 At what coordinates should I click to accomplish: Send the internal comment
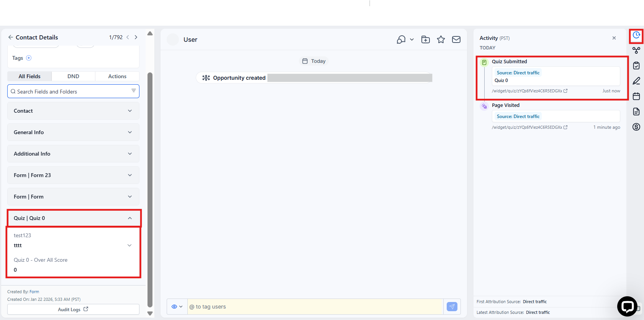[x=452, y=307]
